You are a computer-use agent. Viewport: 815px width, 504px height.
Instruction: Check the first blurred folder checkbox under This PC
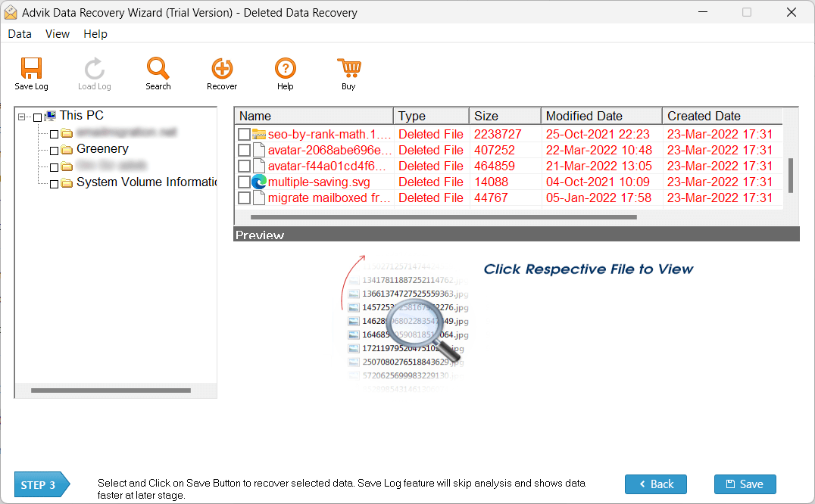pos(54,135)
